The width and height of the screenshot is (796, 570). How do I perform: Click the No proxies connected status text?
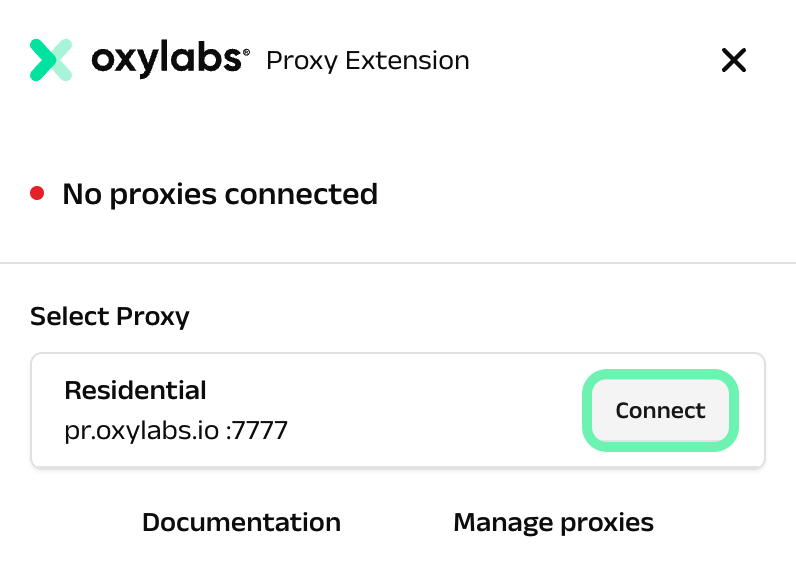pyautogui.click(x=220, y=194)
